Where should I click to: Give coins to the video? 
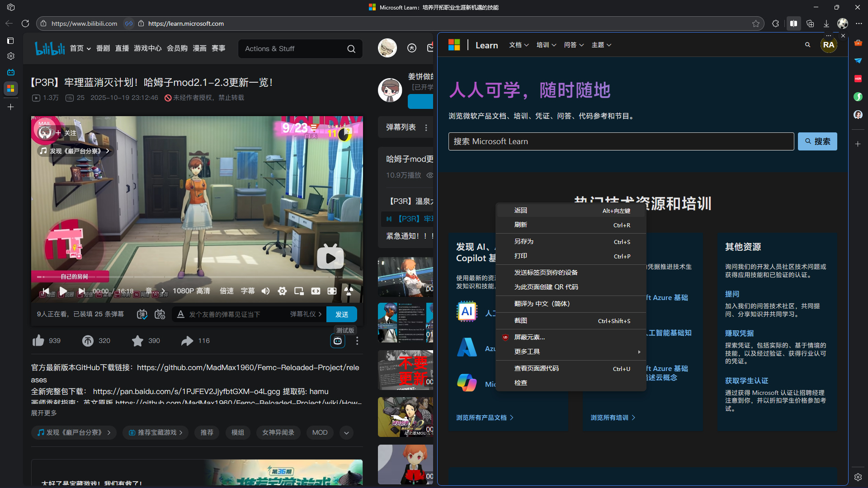click(x=88, y=341)
